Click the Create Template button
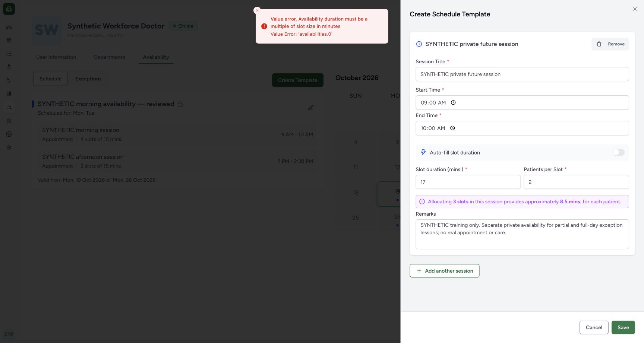This screenshot has width=644, height=343. [298, 80]
